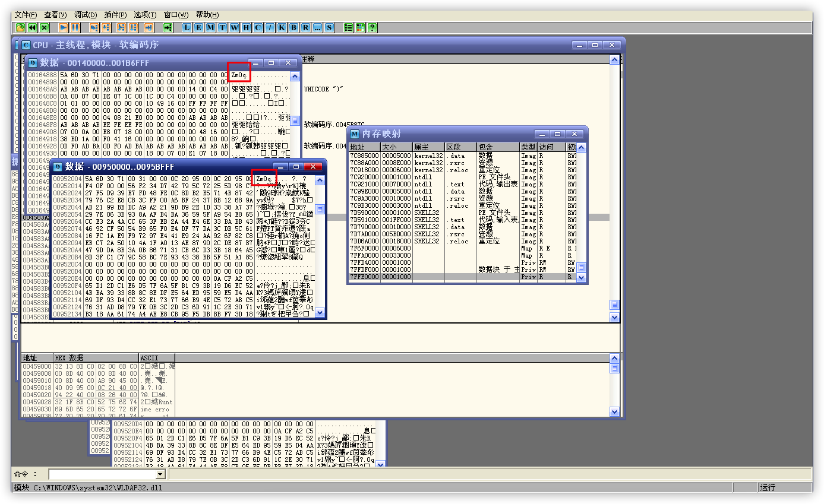Image resolution: width=824 pixels, height=504 pixels.
Task: Click the 命令 command input field
Action: point(101,474)
